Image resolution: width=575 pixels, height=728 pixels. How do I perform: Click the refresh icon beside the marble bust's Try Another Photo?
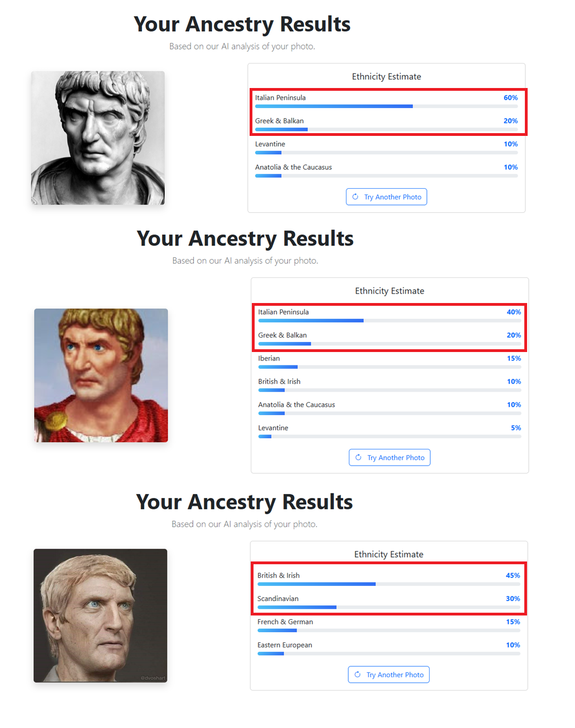tap(355, 197)
